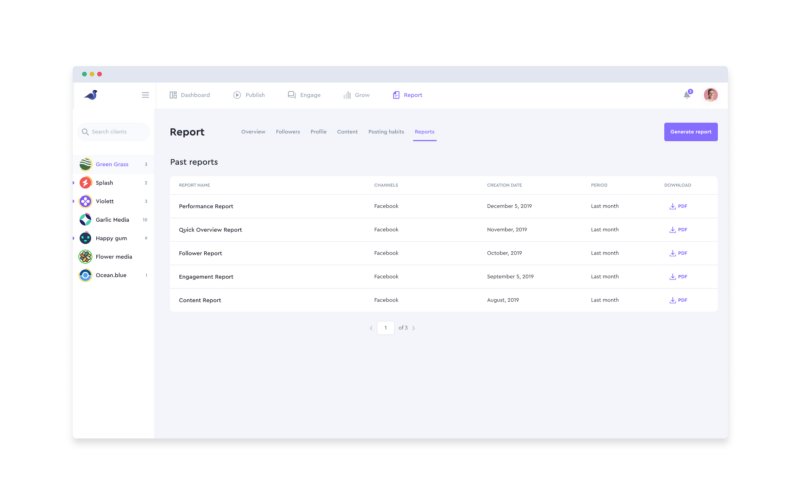Click the Engage chat icon
Viewport: 800px width, 504px height.
coord(292,95)
